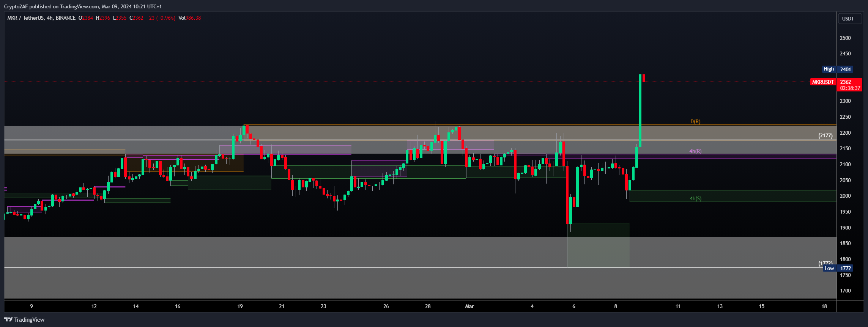Select the 4h(S) support label

(695, 199)
